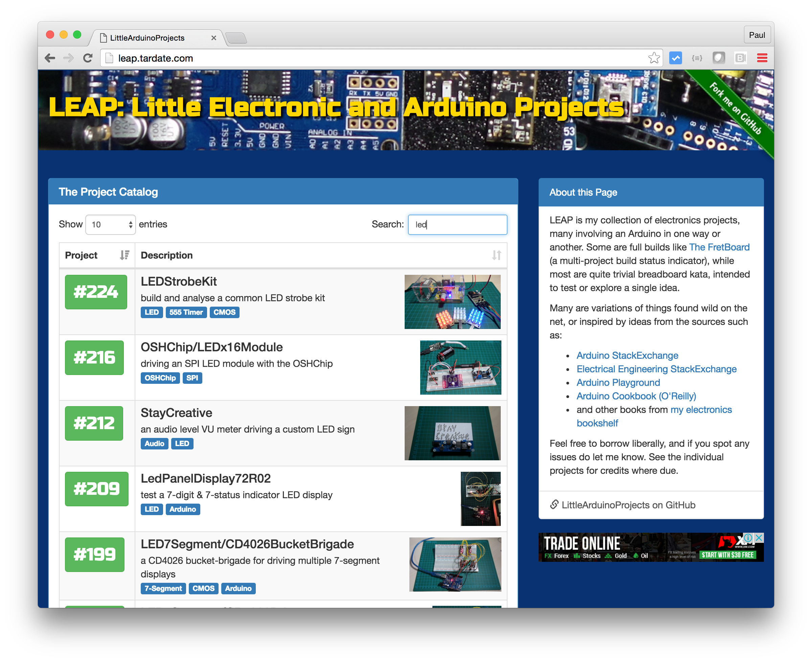Open a new blank tab
Screen dimensions: 812x662
pyautogui.click(x=236, y=38)
